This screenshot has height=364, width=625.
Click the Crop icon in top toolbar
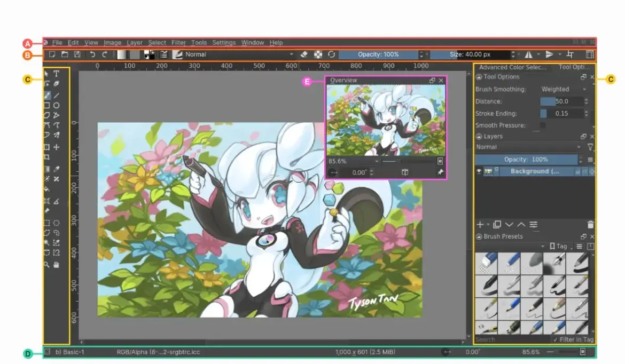[x=570, y=54]
